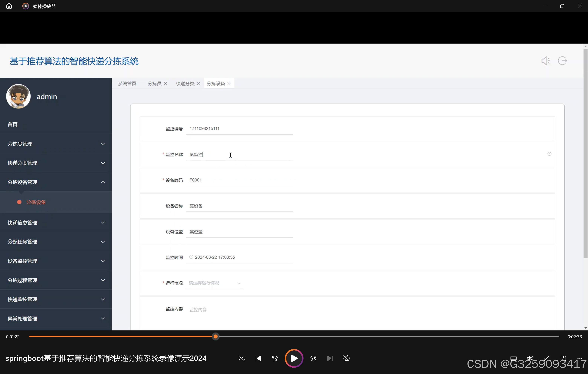Click the page title 基于推荐算法的智能快递分拣系统

(74, 61)
